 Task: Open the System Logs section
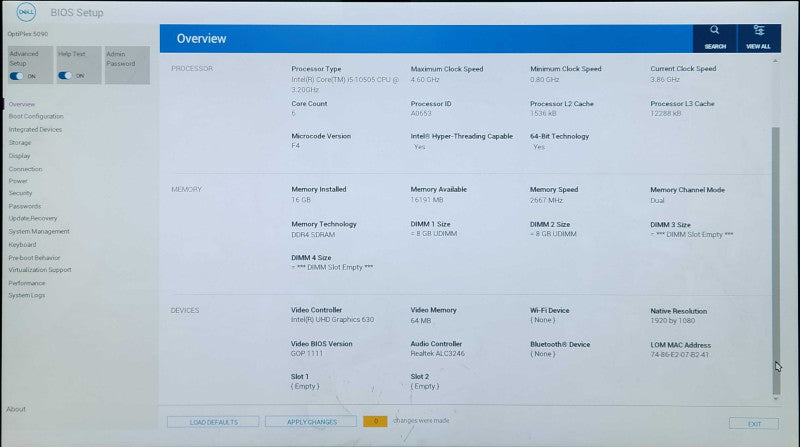tap(27, 295)
